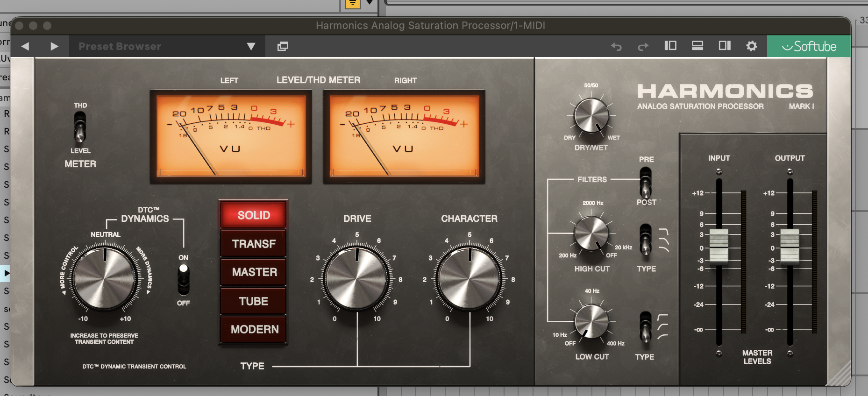
Task: Click the left VU meter display
Action: pyautogui.click(x=231, y=136)
